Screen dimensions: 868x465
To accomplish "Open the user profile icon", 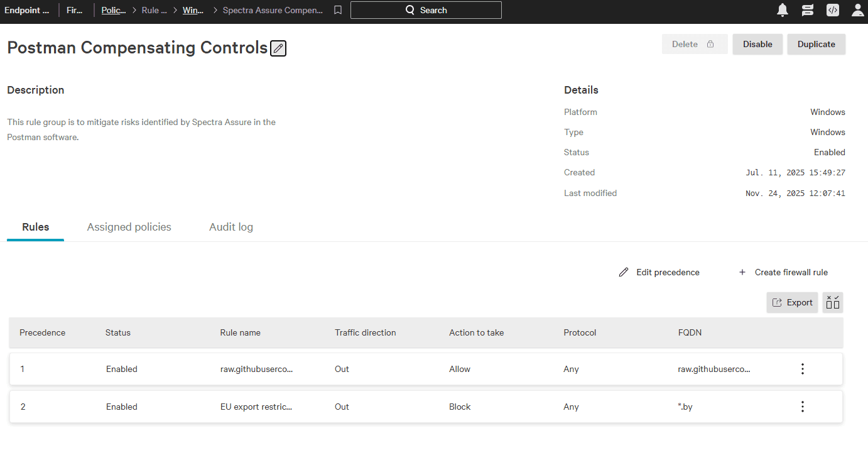I will point(857,10).
